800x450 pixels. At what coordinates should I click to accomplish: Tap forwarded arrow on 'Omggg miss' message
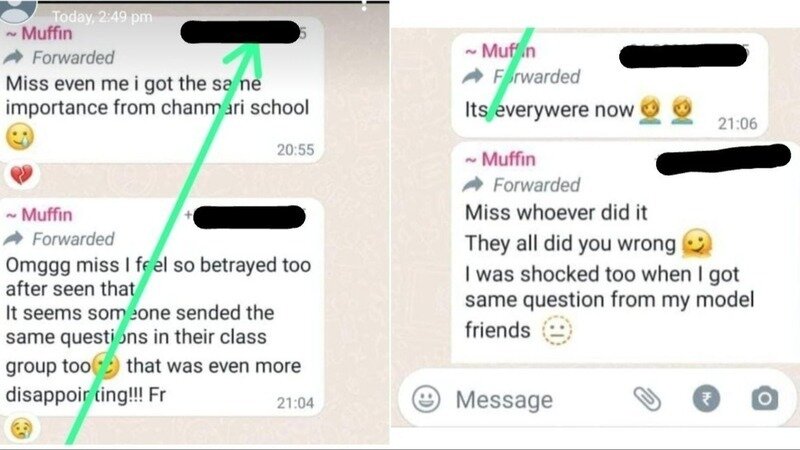tap(13, 238)
